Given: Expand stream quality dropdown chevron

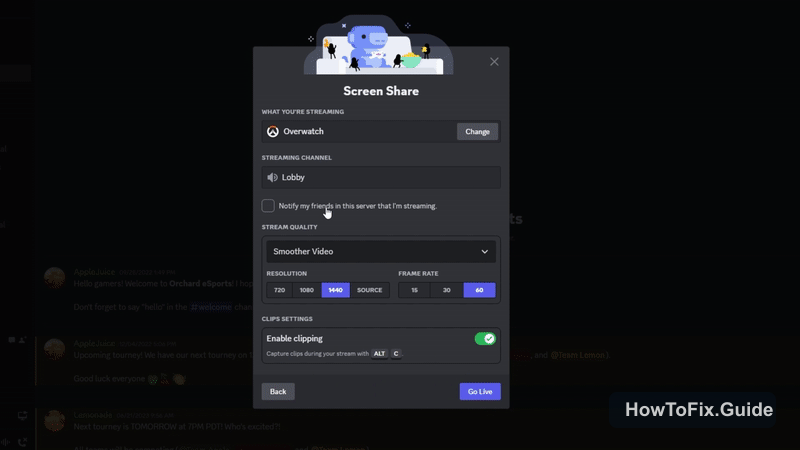Looking at the screenshot, I should (x=485, y=252).
